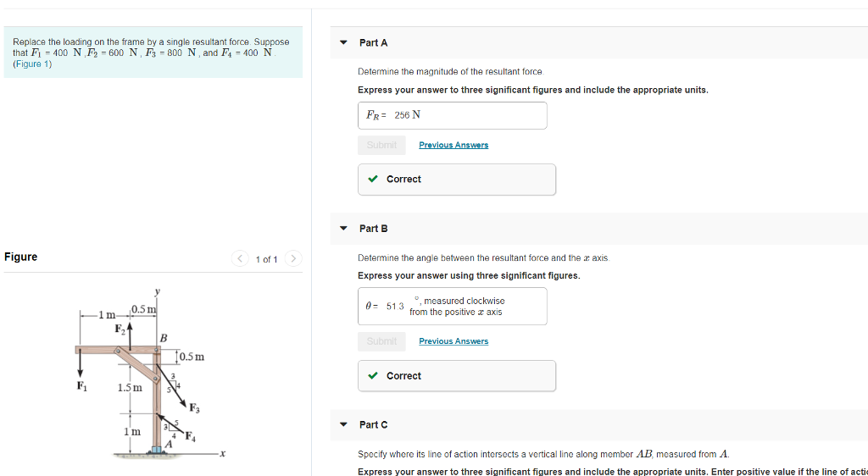
Task: Click the green checkmark under Part A
Action: click(373, 179)
